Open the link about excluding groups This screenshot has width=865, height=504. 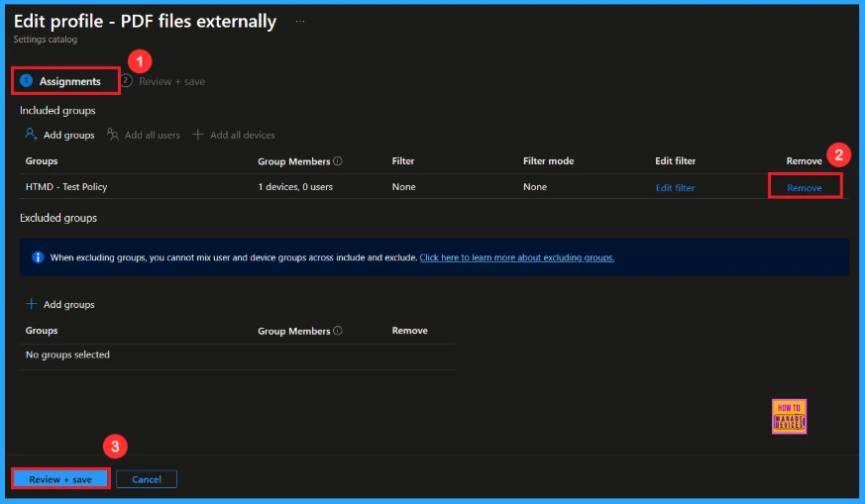[x=517, y=257]
